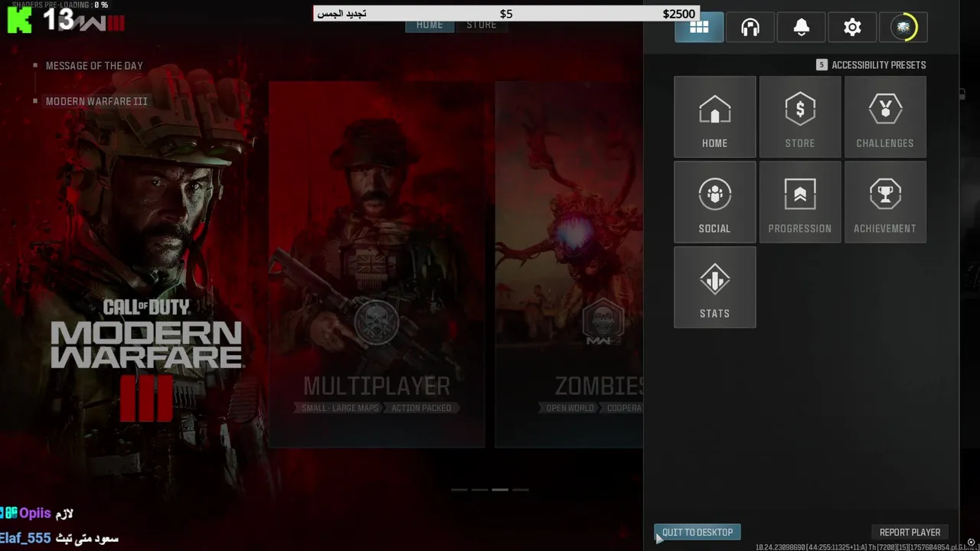Open the Store tile

[x=799, y=117]
